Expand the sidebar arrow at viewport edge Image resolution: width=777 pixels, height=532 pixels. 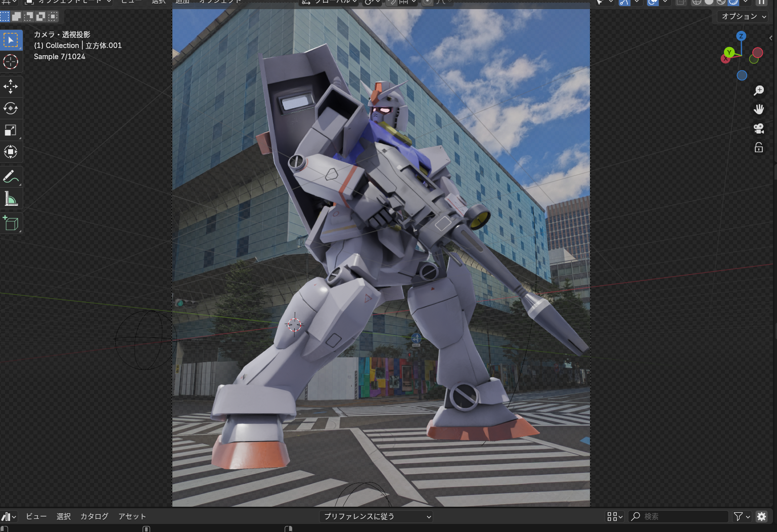pos(770,38)
